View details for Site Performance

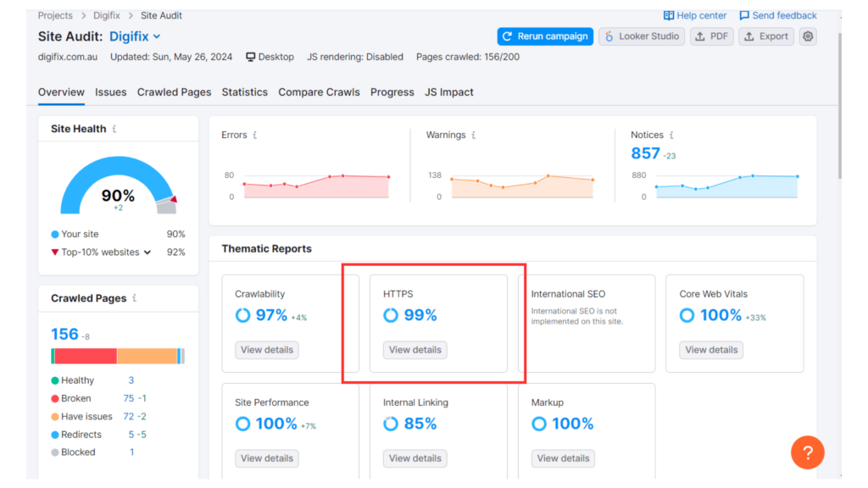click(x=267, y=458)
